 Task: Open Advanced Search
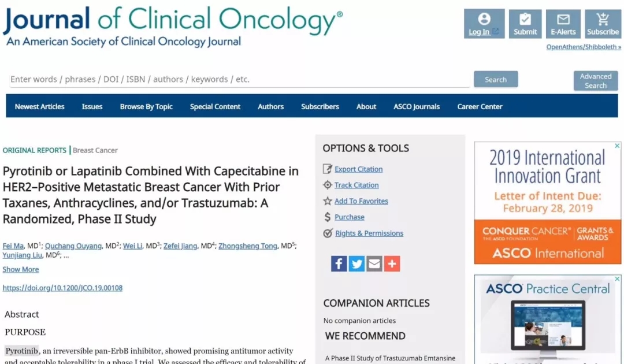(596, 81)
